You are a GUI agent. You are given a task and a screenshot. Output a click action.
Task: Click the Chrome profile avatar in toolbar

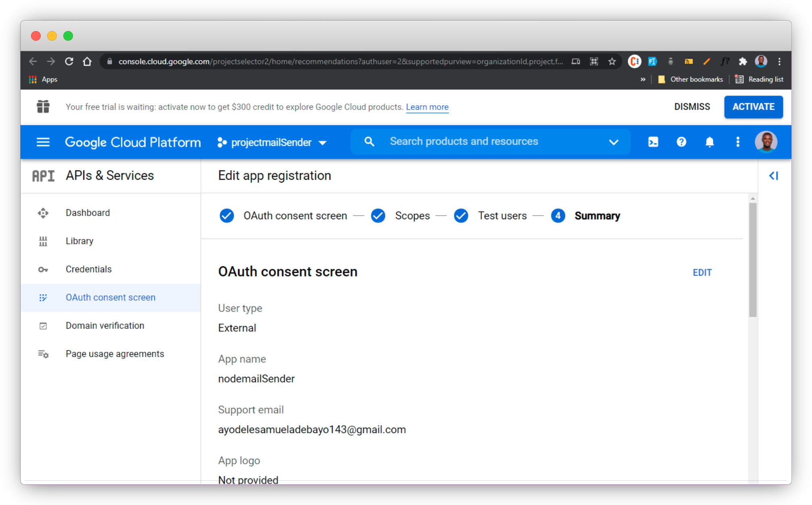pyautogui.click(x=761, y=61)
